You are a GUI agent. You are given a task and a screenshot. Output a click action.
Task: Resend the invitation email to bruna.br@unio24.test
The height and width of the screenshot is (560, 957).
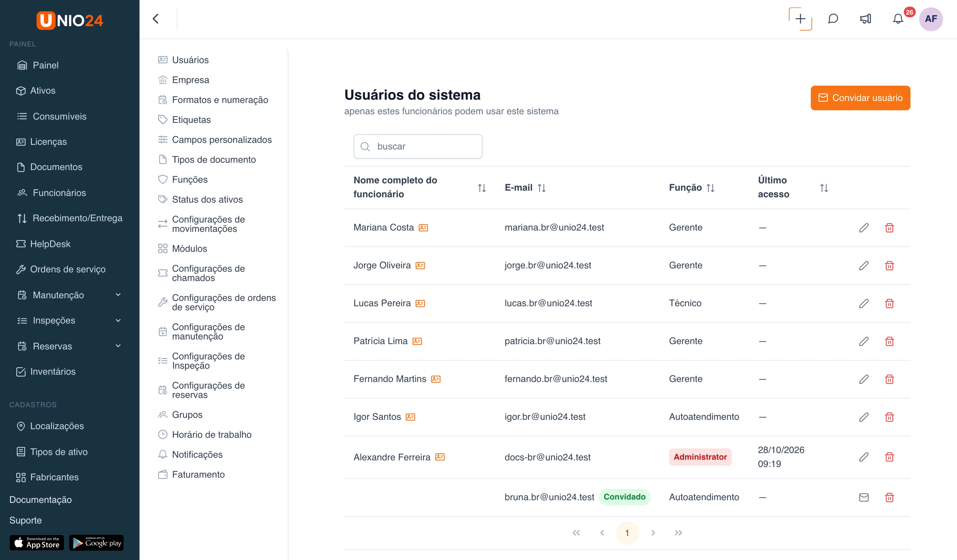tap(864, 497)
